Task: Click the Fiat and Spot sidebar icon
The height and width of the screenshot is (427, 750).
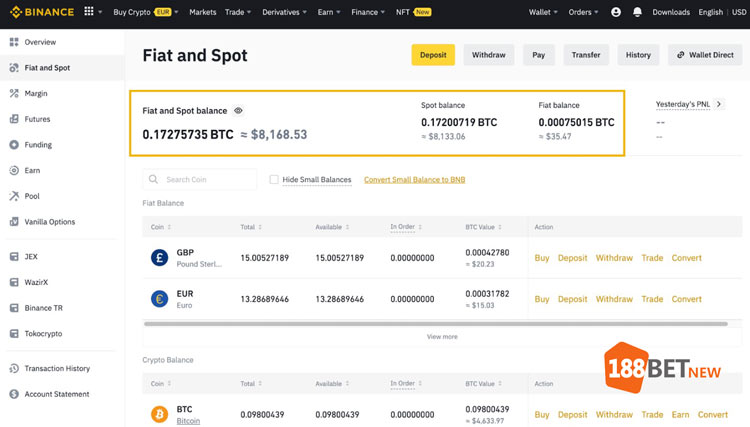Action: coord(14,68)
